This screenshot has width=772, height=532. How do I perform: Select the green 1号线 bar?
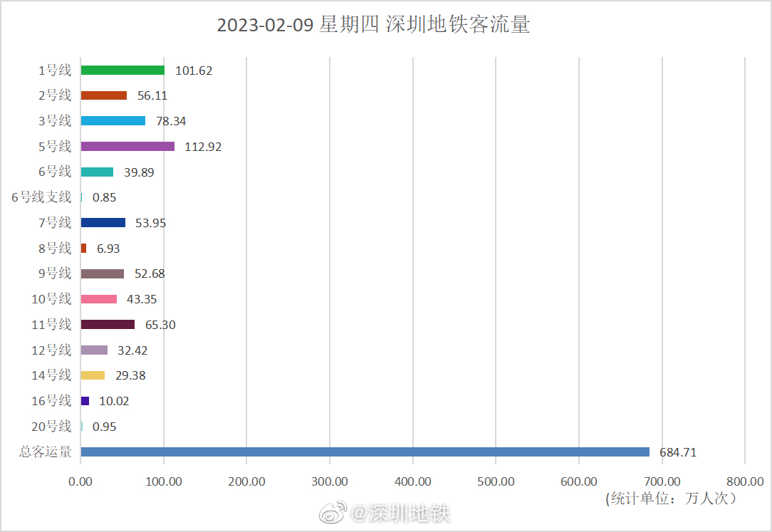(121, 70)
